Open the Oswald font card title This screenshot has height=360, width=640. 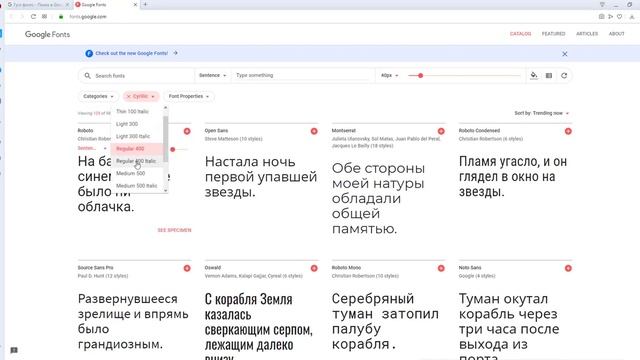point(213,268)
